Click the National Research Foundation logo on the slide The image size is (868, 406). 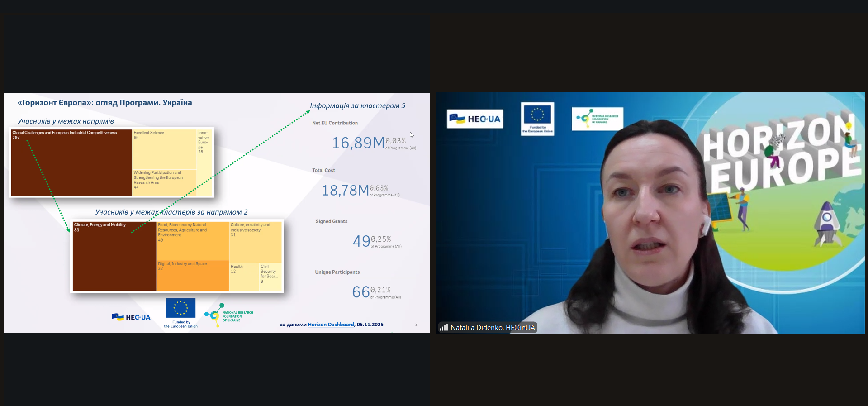[228, 315]
